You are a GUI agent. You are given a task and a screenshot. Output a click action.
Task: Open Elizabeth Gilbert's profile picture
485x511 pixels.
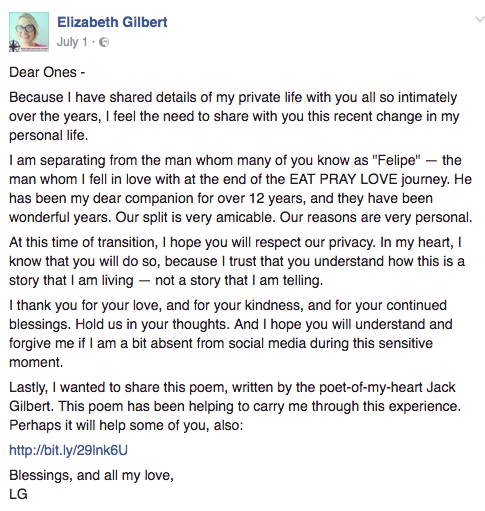(x=29, y=32)
